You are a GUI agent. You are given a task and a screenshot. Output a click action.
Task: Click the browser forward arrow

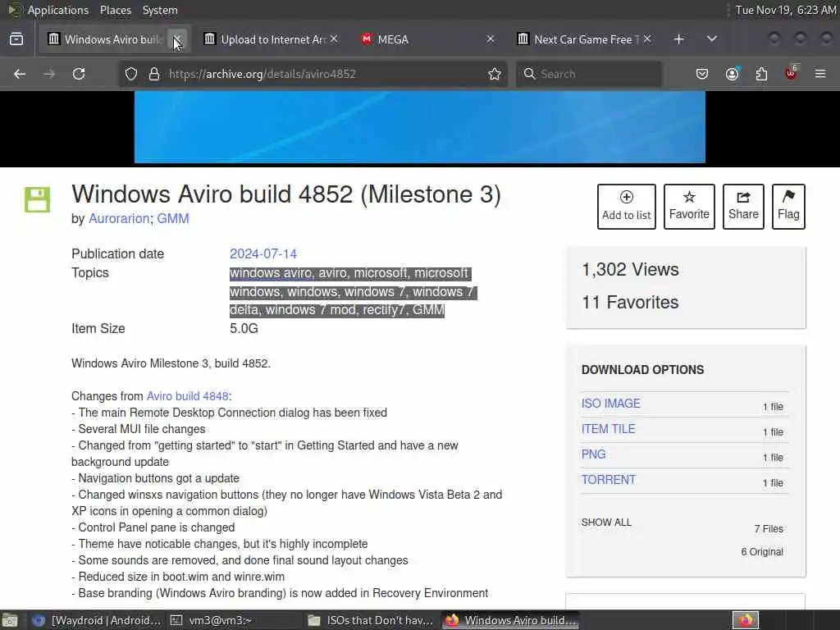(49, 74)
